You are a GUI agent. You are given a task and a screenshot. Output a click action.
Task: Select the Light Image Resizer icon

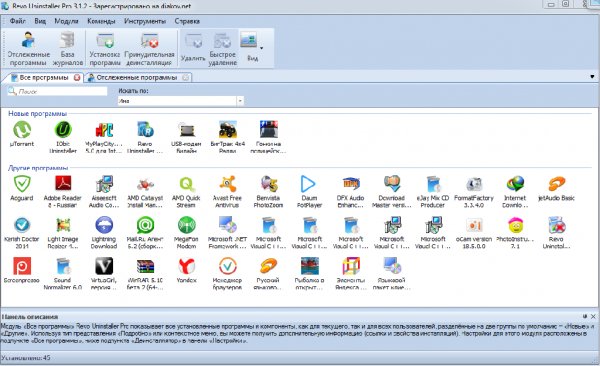pyautogui.click(x=63, y=225)
